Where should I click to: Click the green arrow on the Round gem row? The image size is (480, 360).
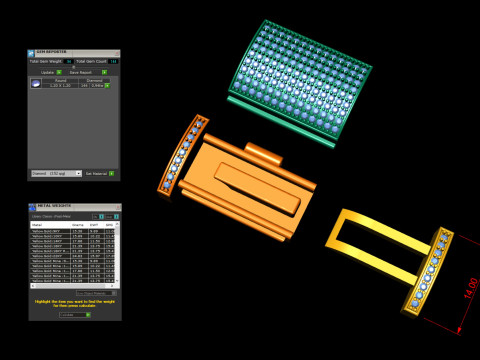[107, 86]
